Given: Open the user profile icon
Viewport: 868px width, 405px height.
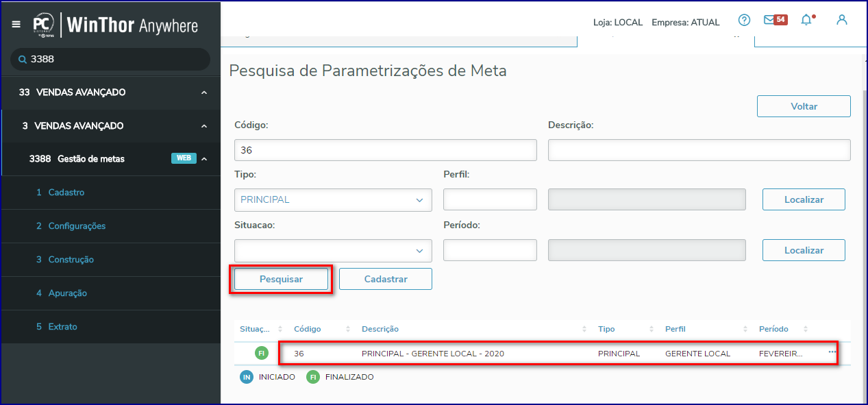Looking at the screenshot, I should point(842,20).
